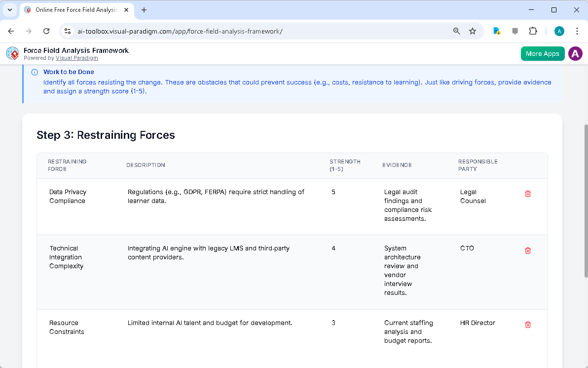Click the browser profile circle icon

559,31
